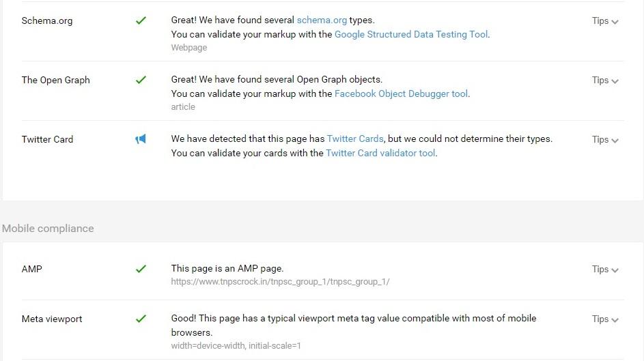Click the 'Mobile compliance' section heading
Viewport: 644px width, 361px height.
point(48,229)
